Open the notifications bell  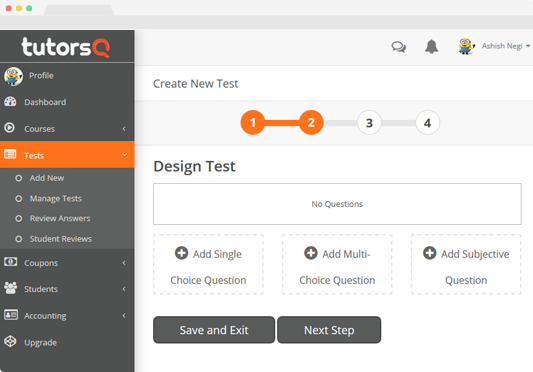pyautogui.click(x=431, y=47)
